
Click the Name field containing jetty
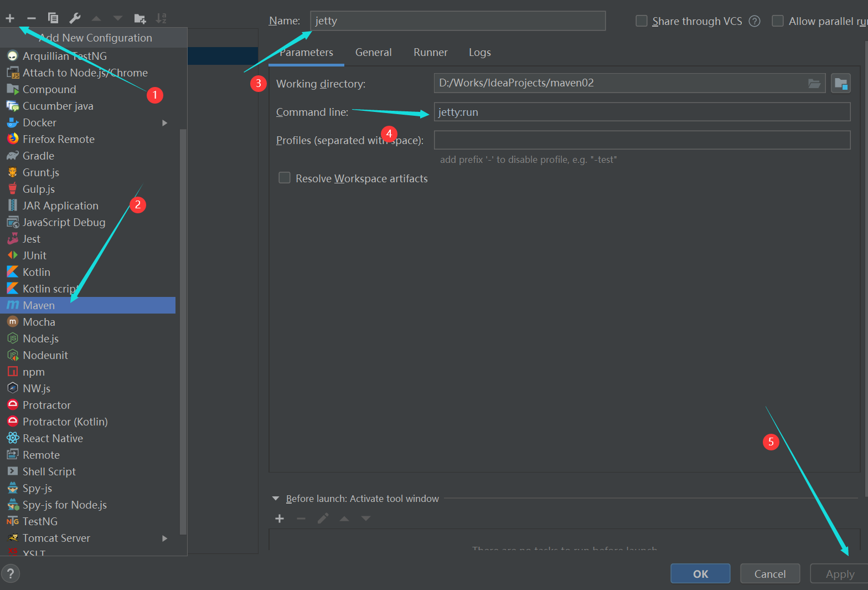click(x=458, y=21)
